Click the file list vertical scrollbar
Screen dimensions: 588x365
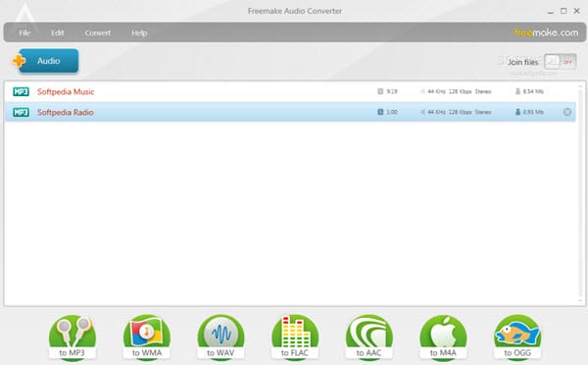[580, 193]
